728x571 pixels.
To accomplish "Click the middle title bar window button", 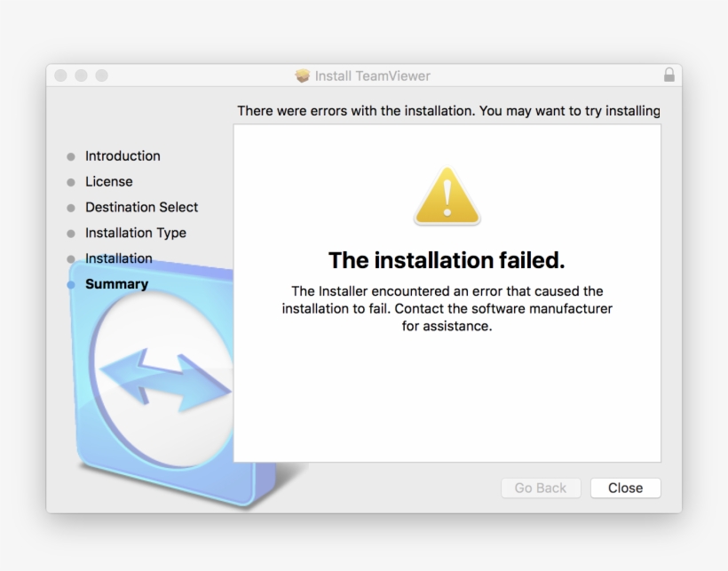I will 82,75.
